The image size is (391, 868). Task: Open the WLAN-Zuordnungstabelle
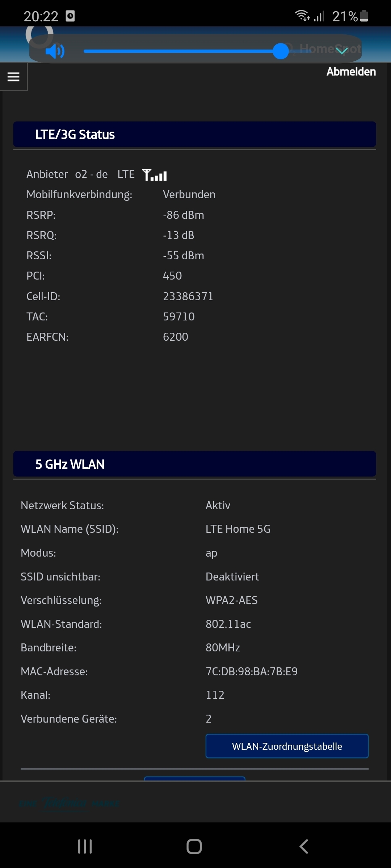pos(287,746)
